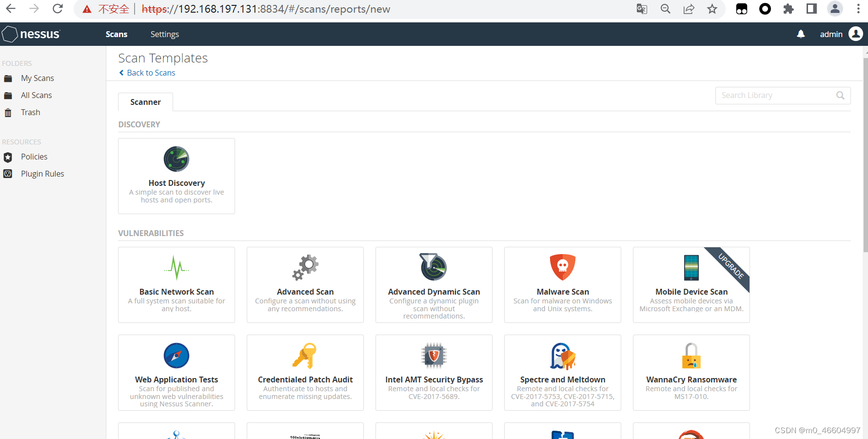Click the Host Discovery radar icon

(177, 159)
